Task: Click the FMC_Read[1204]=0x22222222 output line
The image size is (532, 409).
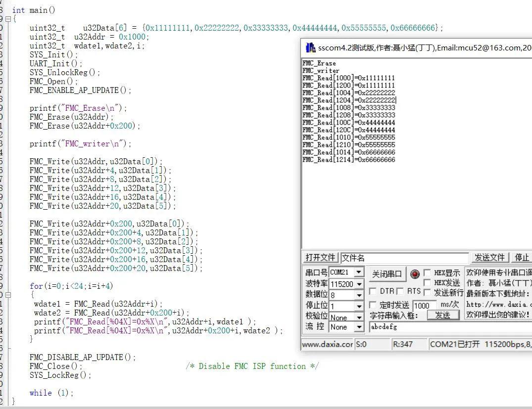Action: [x=349, y=100]
